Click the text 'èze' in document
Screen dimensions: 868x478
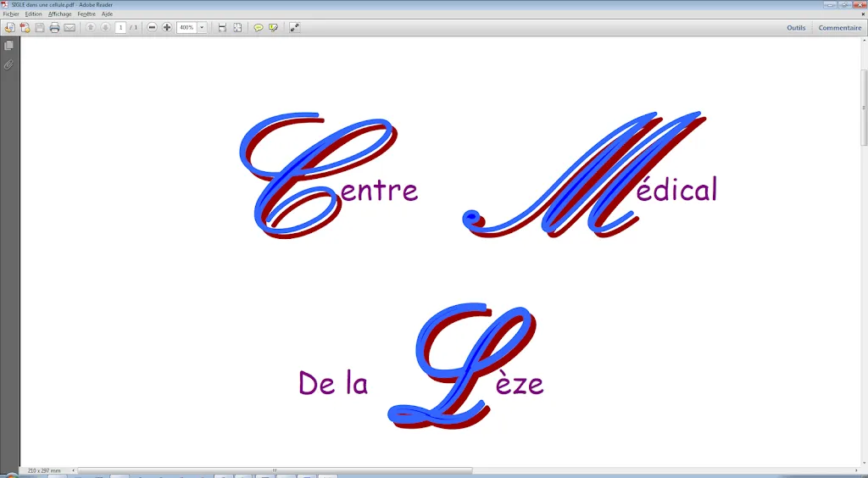click(x=520, y=381)
